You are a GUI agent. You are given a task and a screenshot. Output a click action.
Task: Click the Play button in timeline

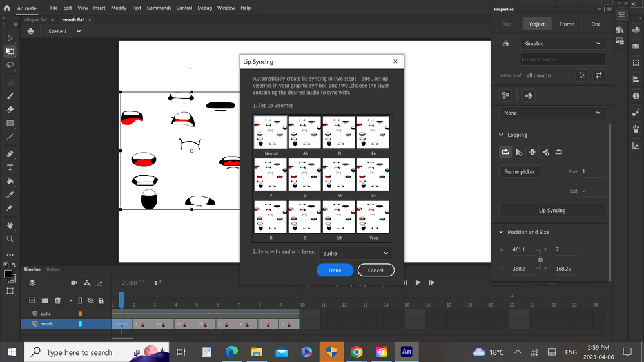(418, 282)
